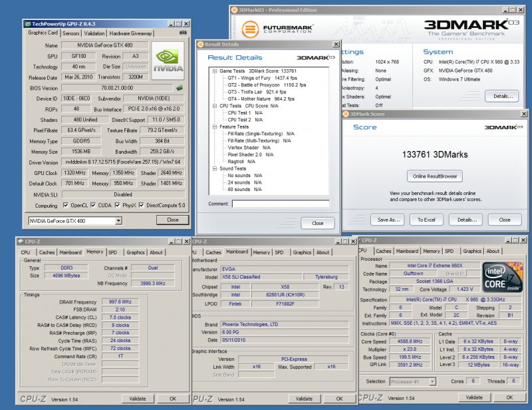The width and height of the screenshot is (532, 410).
Task: Collapse the CPU Tests tree node
Action: [215, 106]
